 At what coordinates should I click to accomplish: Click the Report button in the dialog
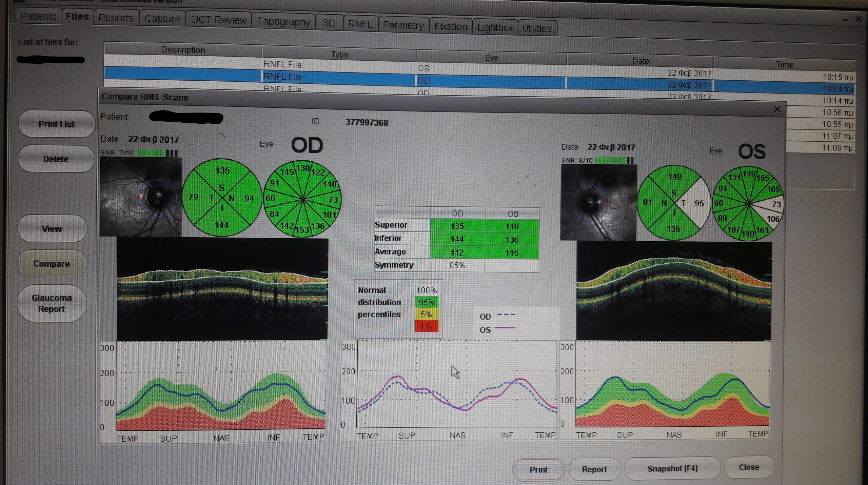pyautogui.click(x=594, y=469)
